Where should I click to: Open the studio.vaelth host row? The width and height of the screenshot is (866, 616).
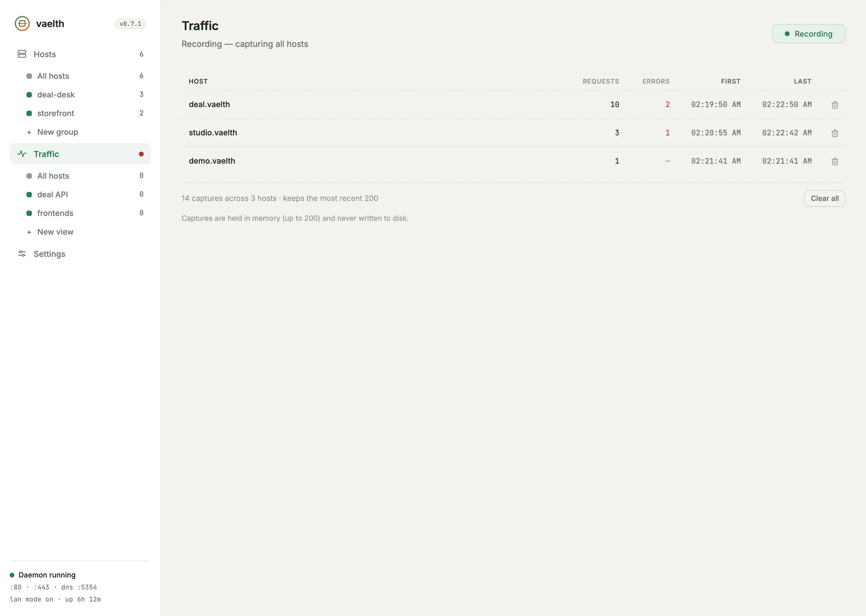pyautogui.click(x=513, y=133)
